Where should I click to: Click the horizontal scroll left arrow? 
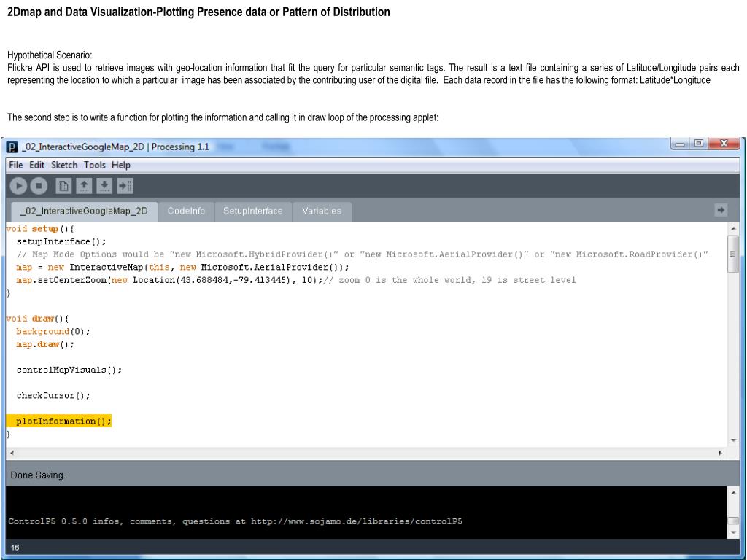point(12,453)
